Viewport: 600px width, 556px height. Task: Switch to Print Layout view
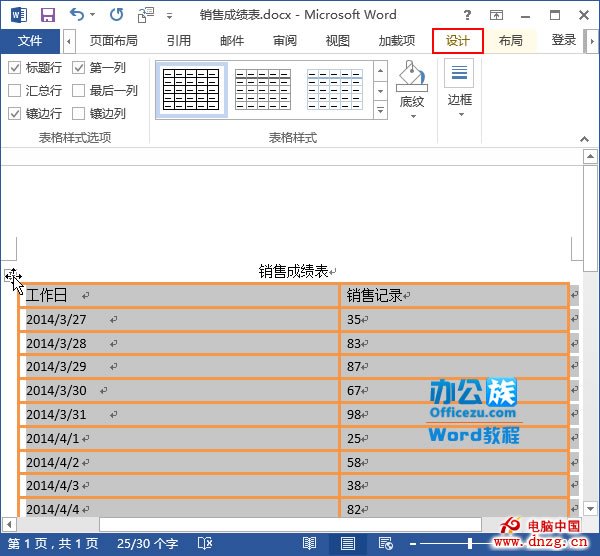pyautogui.click(x=347, y=543)
